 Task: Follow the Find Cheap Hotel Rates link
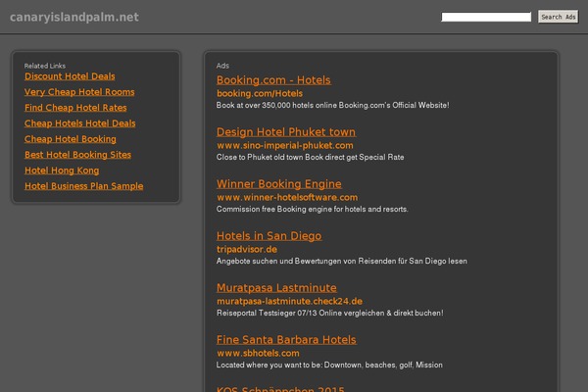(x=75, y=108)
